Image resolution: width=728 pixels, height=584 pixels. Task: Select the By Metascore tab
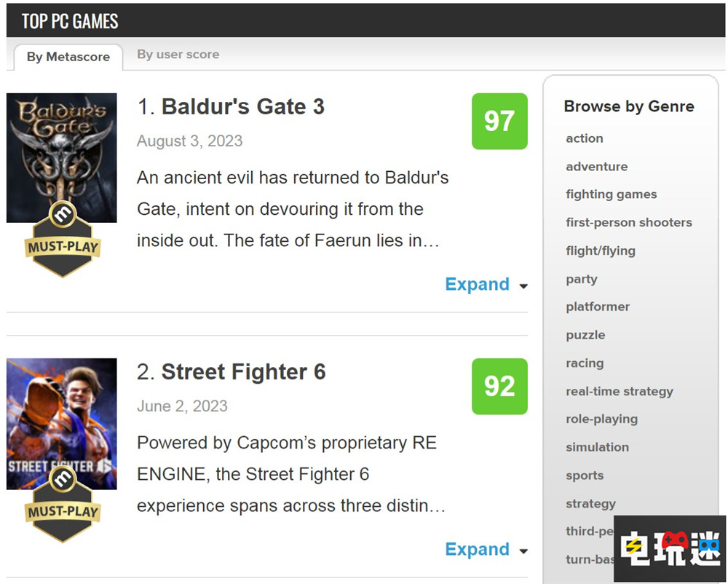coord(68,57)
